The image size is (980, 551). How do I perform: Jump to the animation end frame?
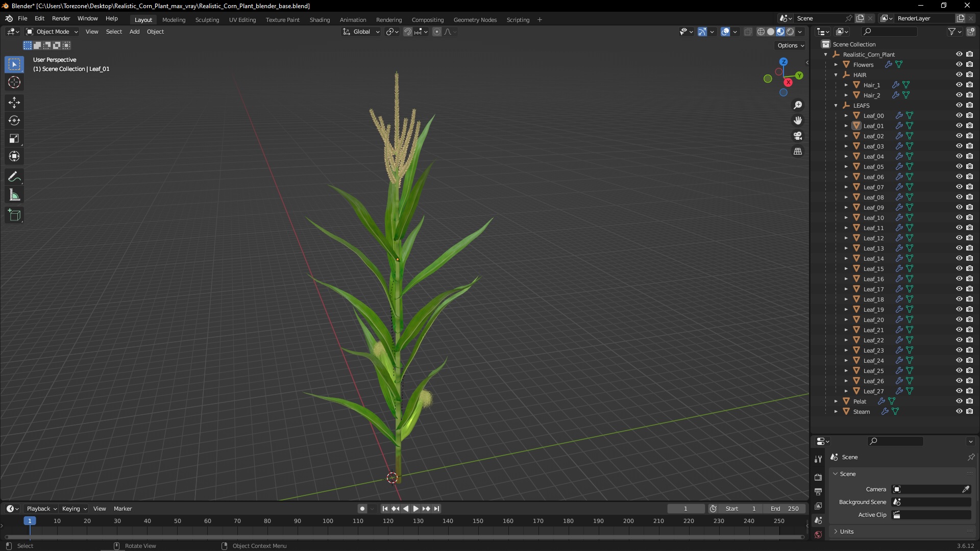pyautogui.click(x=436, y=509)
